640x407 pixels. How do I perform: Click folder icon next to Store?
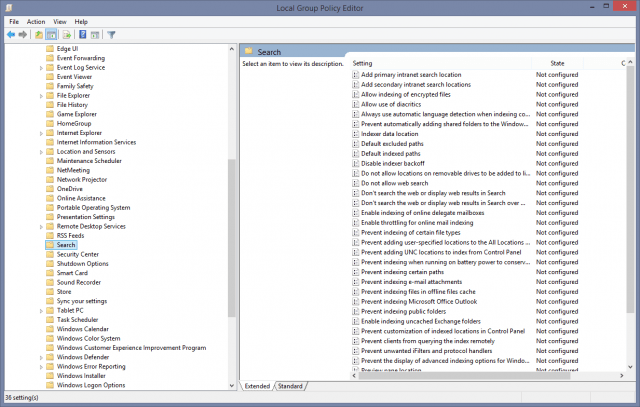[x=50, y=292]
